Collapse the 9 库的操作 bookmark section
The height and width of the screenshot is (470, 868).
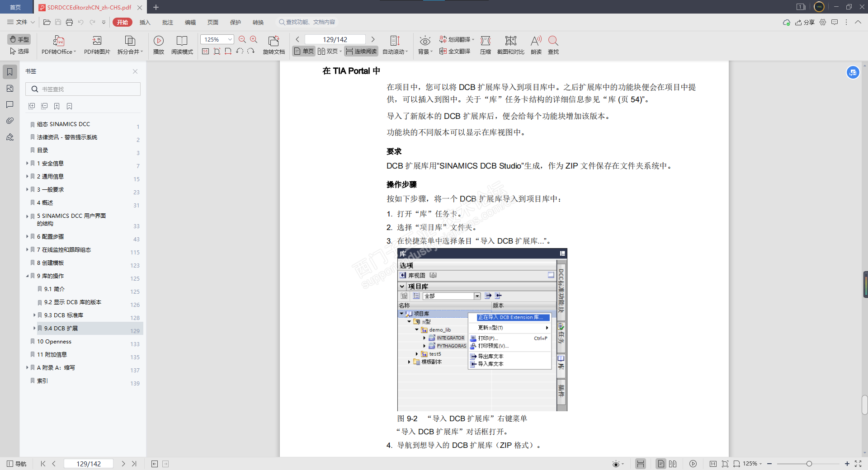[x=27, y=276]
